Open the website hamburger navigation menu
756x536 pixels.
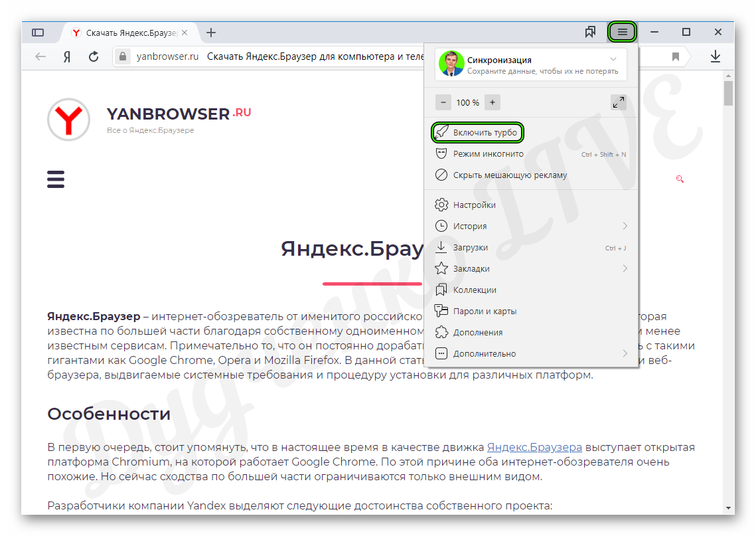point(56,179)
